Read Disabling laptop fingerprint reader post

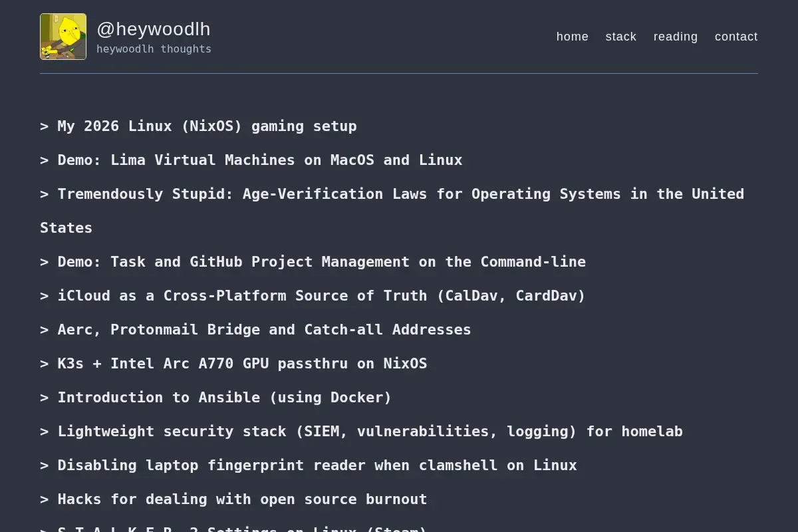pos(317,465)
